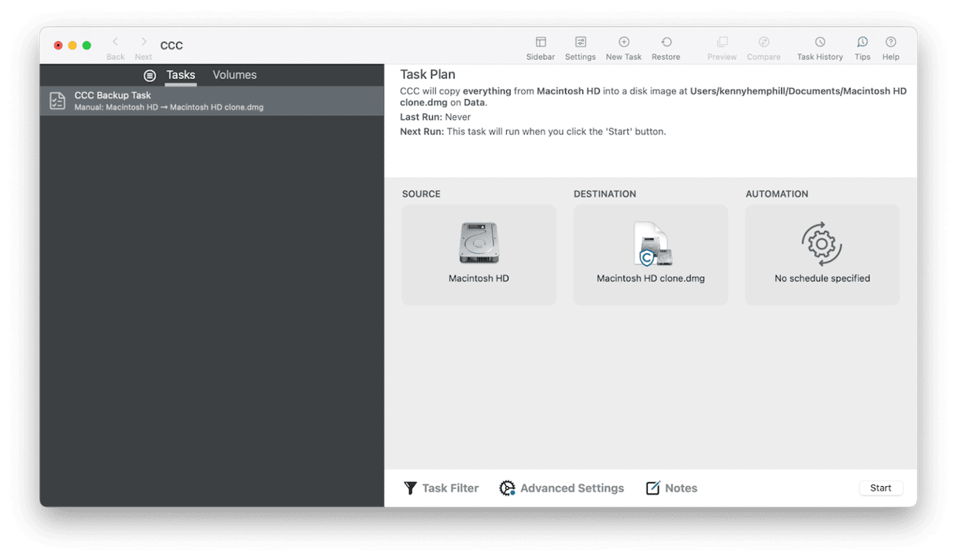Open the sidebar list options icon
The width and height of the screenshot is (957, 560).
150,76
